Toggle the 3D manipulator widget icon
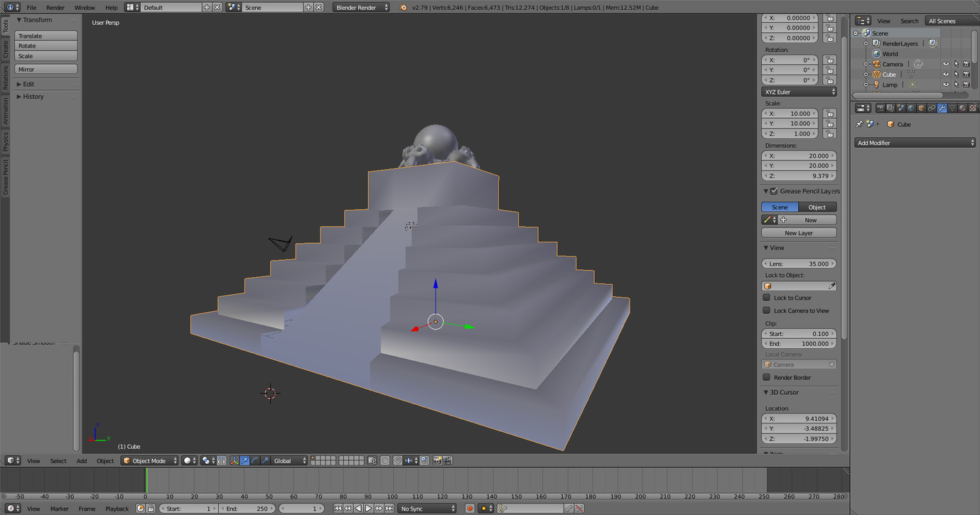Image resolution: width=980 pixels, height=515 pixels. tap(235, 460)
